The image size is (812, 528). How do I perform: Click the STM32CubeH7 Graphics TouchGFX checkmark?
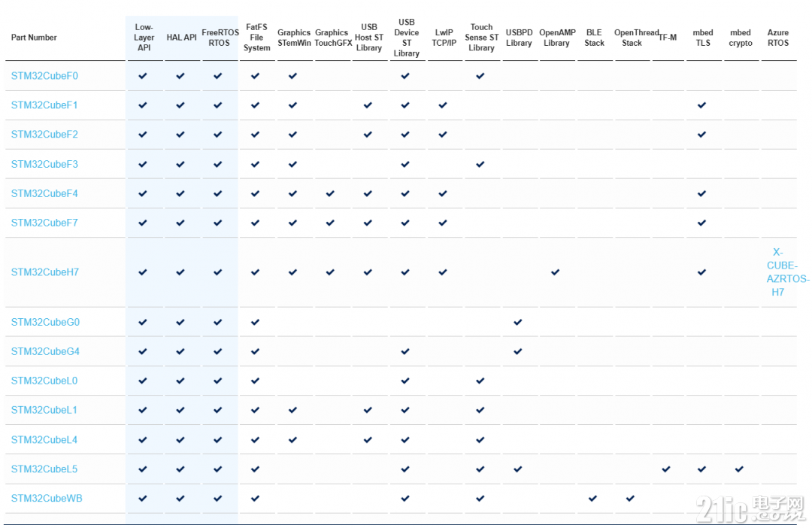[x=330, y=272]
